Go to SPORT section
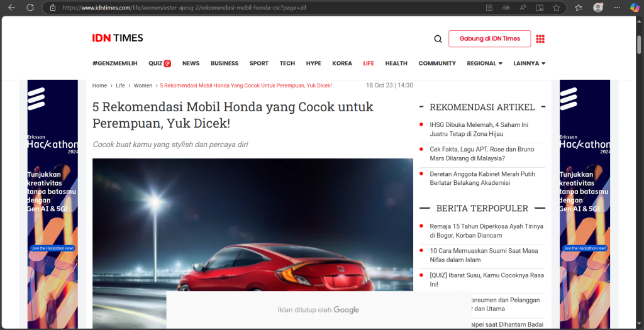This screenshot has height=330, width=644. click(x=259, y=63)
